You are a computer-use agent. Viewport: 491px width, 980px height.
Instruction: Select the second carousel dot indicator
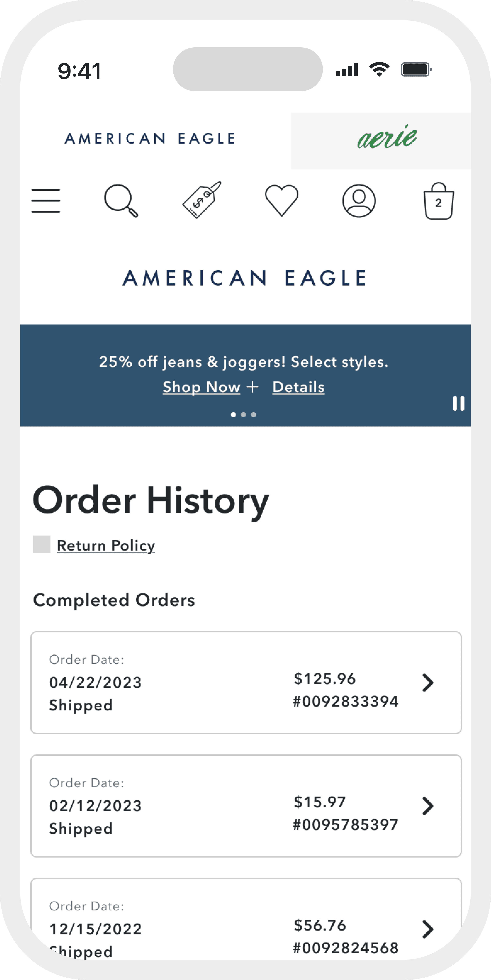click(244, 415)
